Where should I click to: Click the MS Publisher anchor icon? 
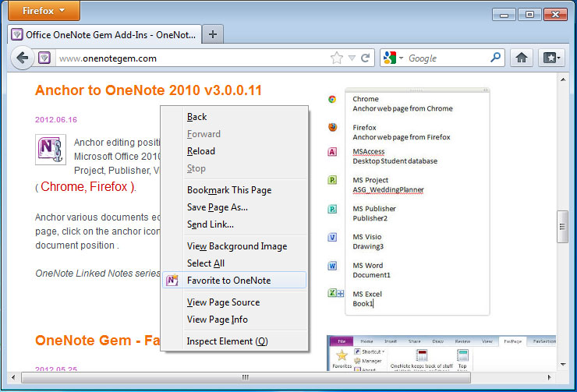[332, 209]
